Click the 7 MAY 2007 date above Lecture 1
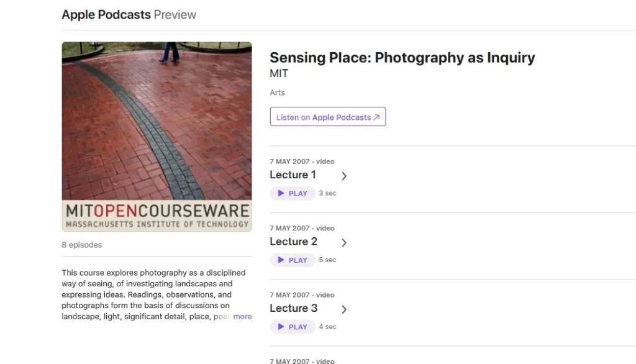Viewport: 636px width, 364px height. pyautogui.click(x=289, y=162)
